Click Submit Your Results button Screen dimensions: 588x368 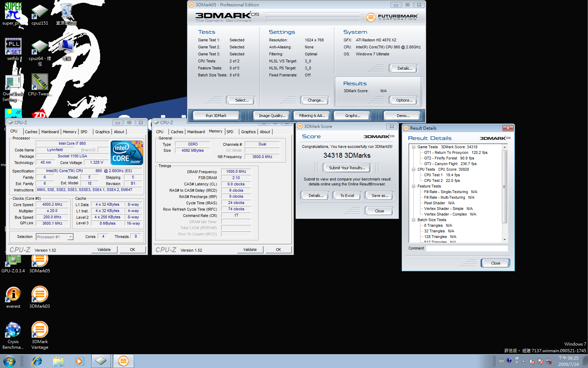347,168
